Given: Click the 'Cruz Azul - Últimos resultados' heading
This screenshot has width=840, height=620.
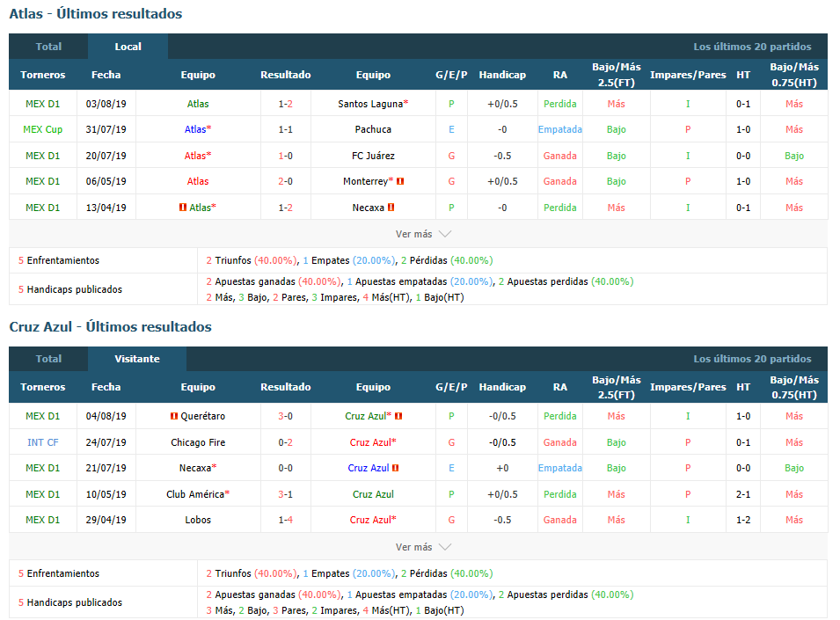Looking at the screenshot, I should [110, 326].
